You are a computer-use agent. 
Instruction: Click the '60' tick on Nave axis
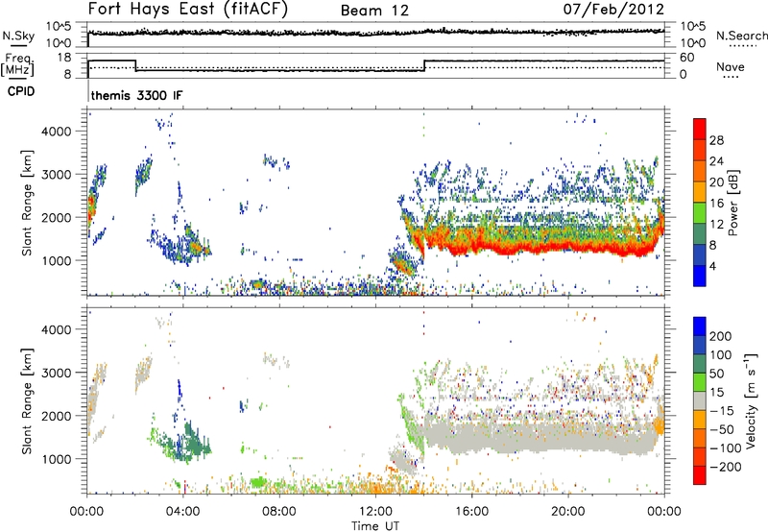[687, 58]
